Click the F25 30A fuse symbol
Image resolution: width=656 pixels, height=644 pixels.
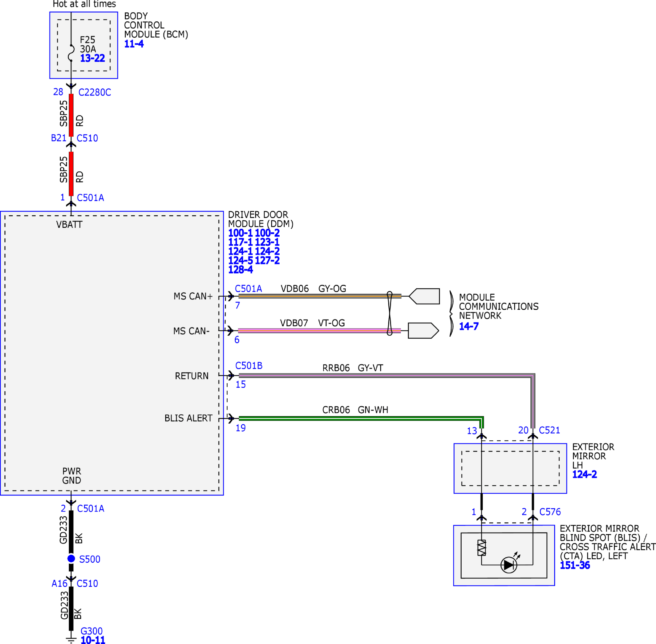coord(71,53)
